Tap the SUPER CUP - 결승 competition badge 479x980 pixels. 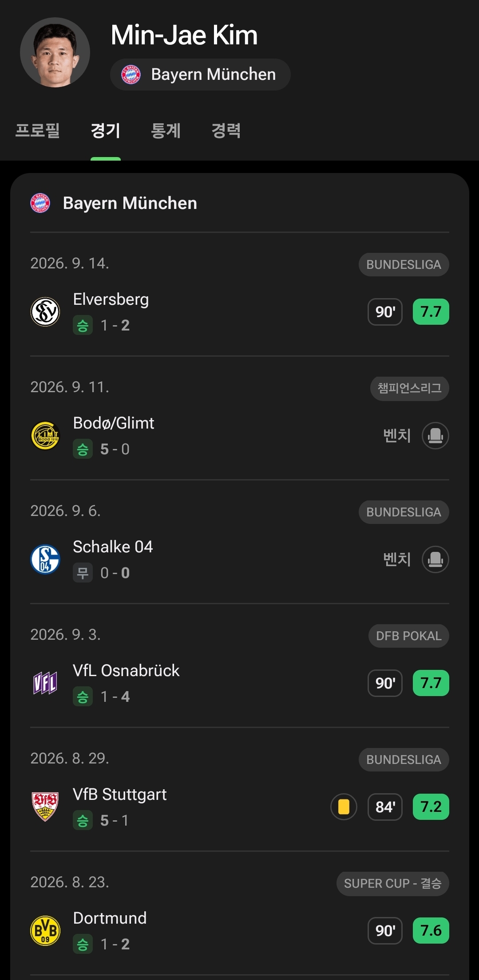pos(393,884)
